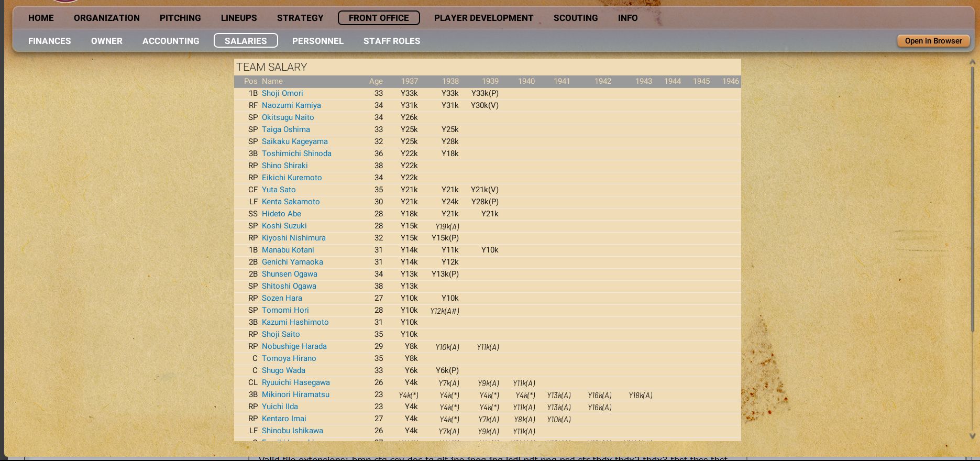View the STAFF ROLES tab
Screen dimensions: 980x461
coord(392,41)
